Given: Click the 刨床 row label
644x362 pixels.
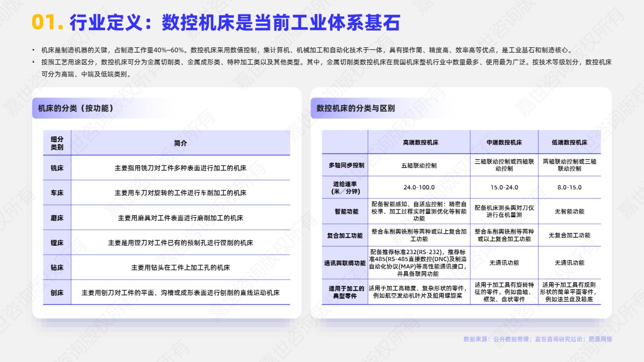Looking at the screenshot, I should point(57,293).
